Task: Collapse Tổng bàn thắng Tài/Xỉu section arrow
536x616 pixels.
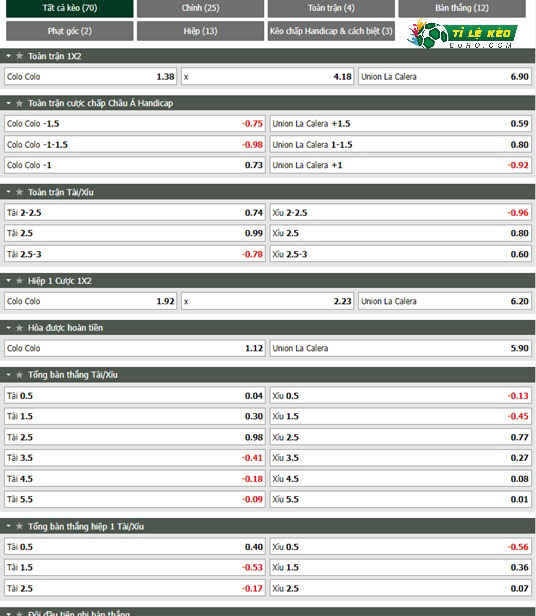Action: [x=8, y=375]
